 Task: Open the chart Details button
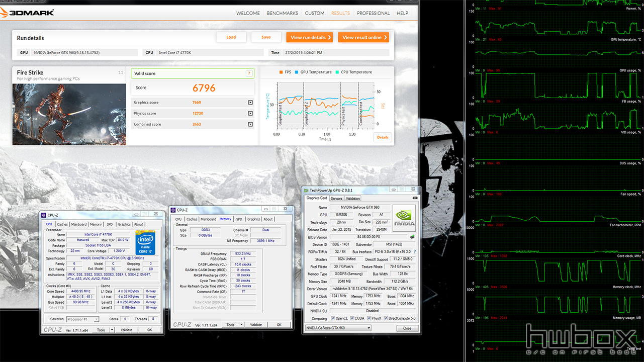pos(383,137)
